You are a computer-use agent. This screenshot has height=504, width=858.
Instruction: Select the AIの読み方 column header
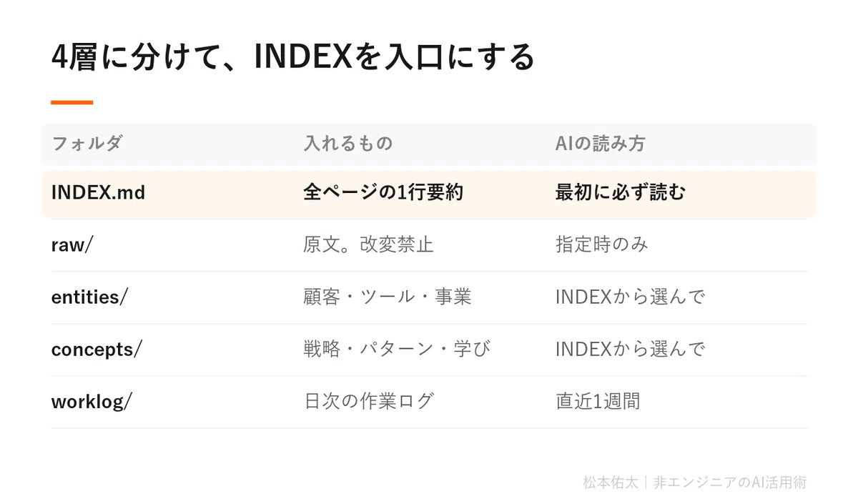(601, 143)
